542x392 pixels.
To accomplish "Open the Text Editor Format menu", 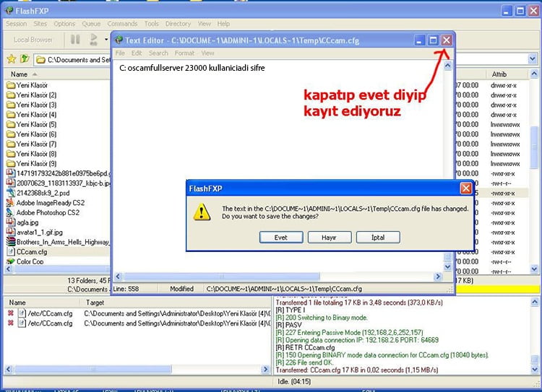I will pyautogui.click(x=184, y=53).
